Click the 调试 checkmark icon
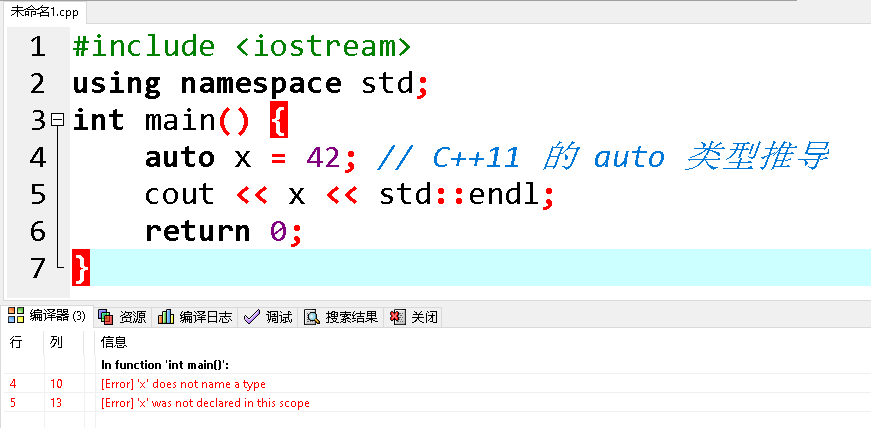 pos(252,317)
